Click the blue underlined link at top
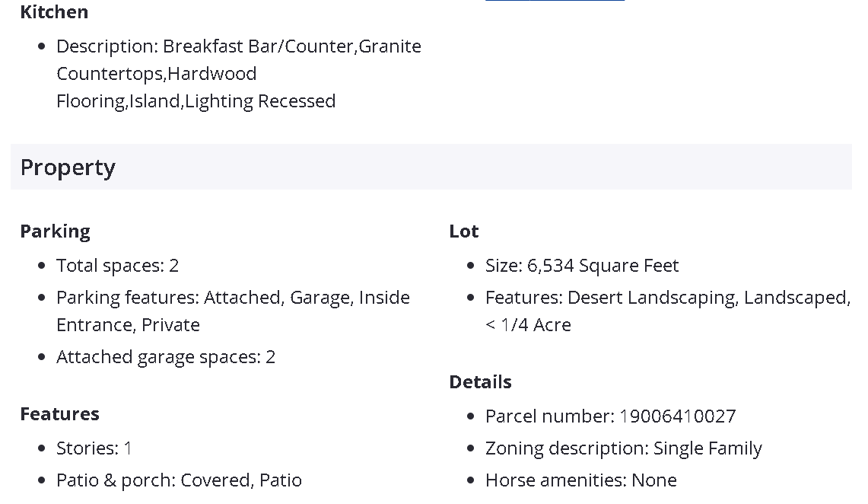This screenshot has width=868, height=504. (555, 1)
